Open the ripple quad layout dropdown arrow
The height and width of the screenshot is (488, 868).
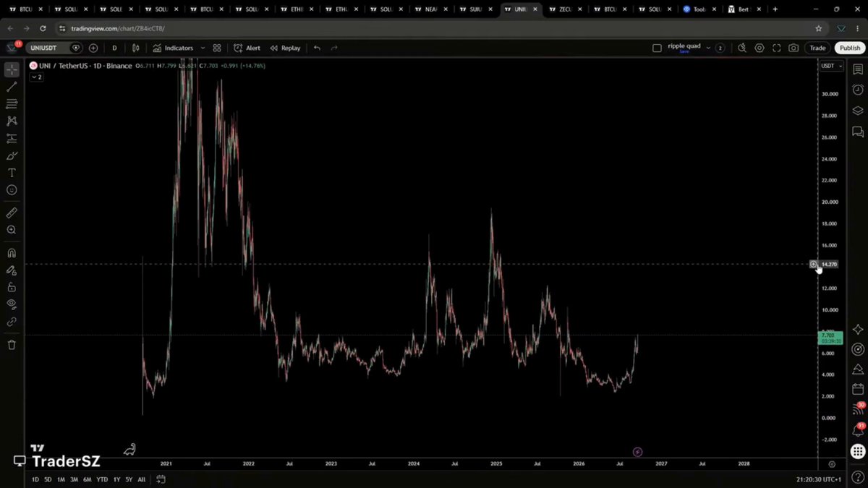[707, 48]
